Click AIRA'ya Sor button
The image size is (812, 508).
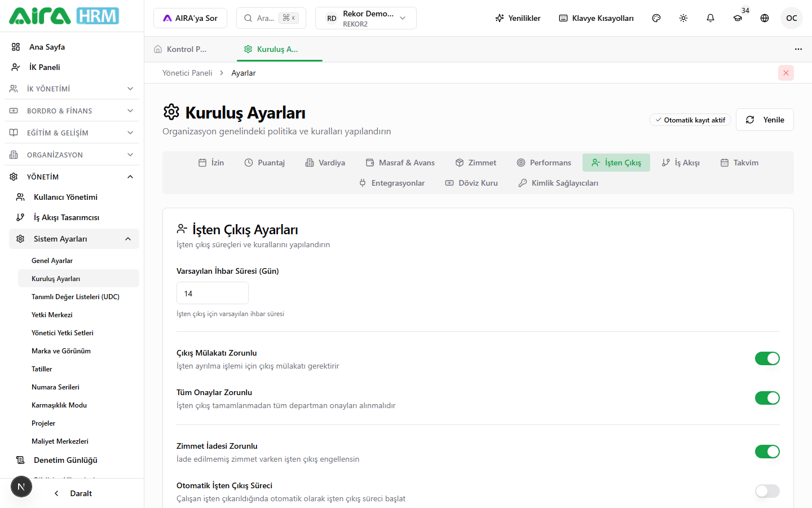pyautogui.click(x=190, y=18)
